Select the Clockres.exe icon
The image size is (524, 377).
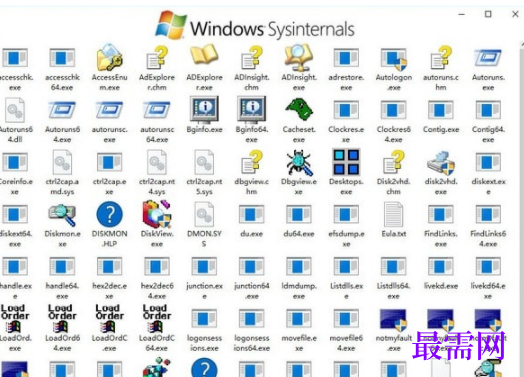pos(346,110)
